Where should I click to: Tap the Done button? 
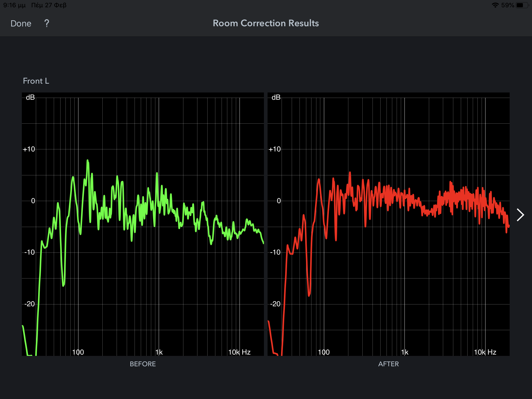21,24
